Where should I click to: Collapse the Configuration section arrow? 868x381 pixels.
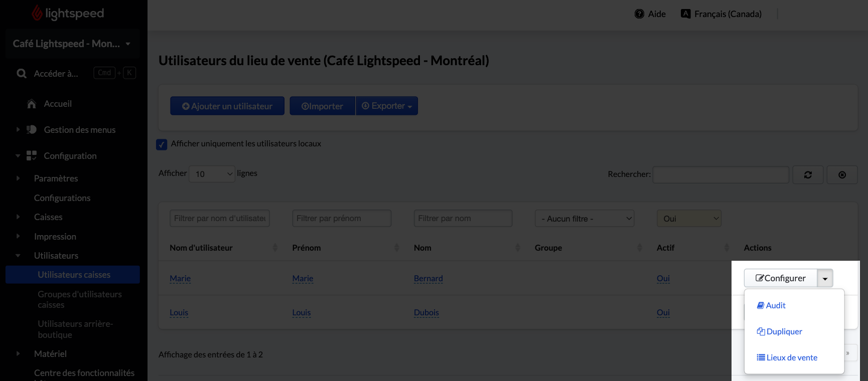(x=18, y=156)
